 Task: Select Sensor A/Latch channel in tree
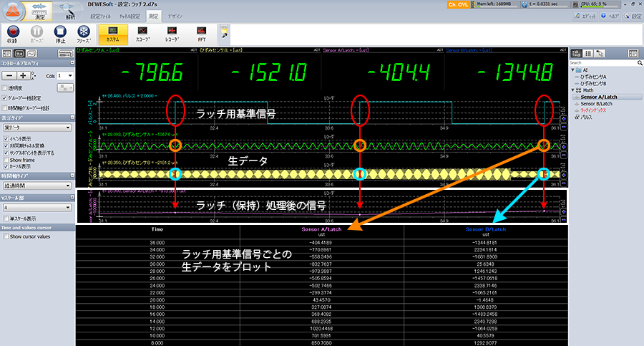pos(599,97)
